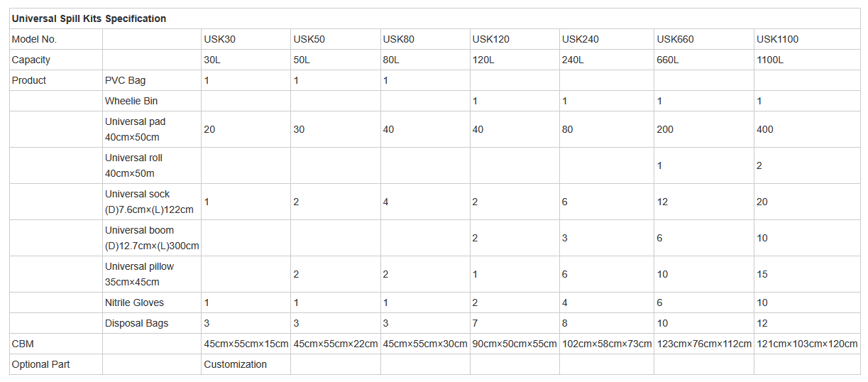
Task: Click the USK50 model column header
Action: tap(309, 39)
